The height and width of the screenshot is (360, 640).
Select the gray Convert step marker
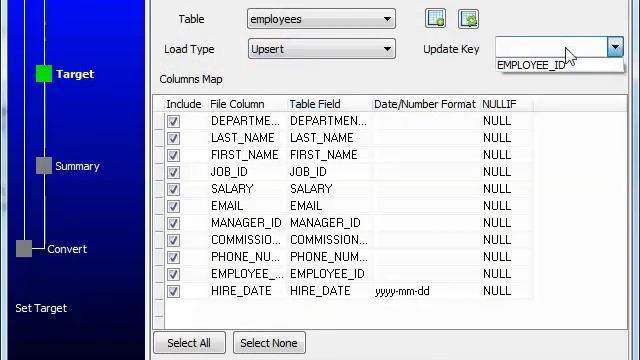click(24, 249)
